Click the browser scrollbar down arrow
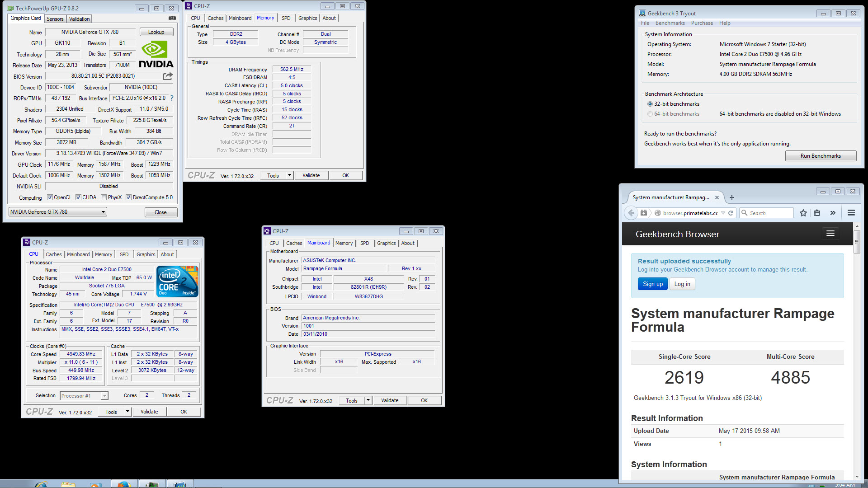Screen dimensions: 868x488 [x=857, y=476]
